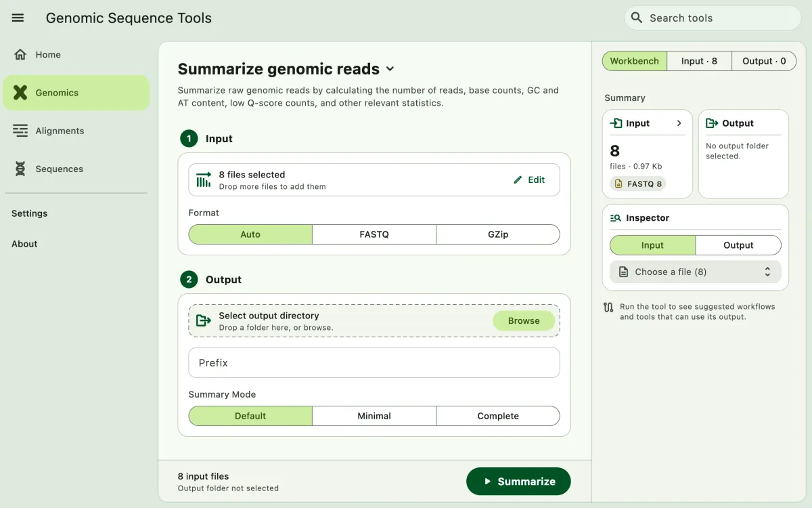Click the Output card export icon
The width and height of the screenshot is (812, 508).
click(712, 123)
